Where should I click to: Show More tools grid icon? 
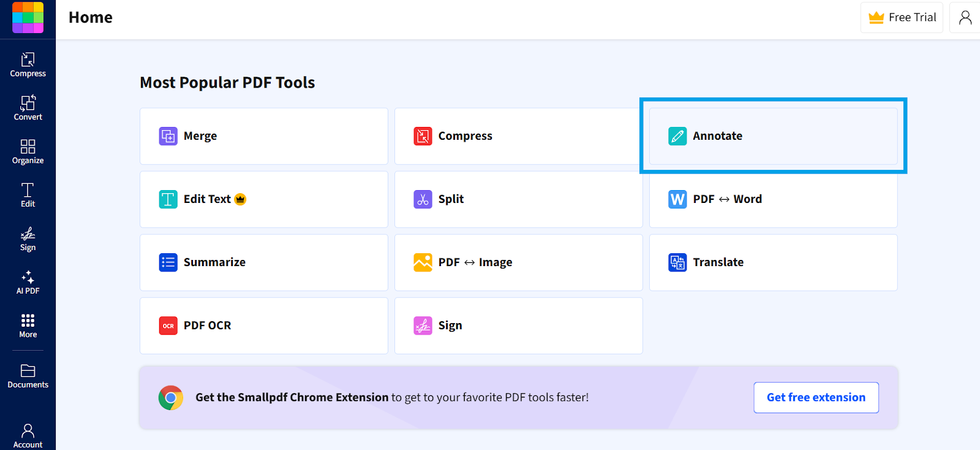[x=28, y=326]
